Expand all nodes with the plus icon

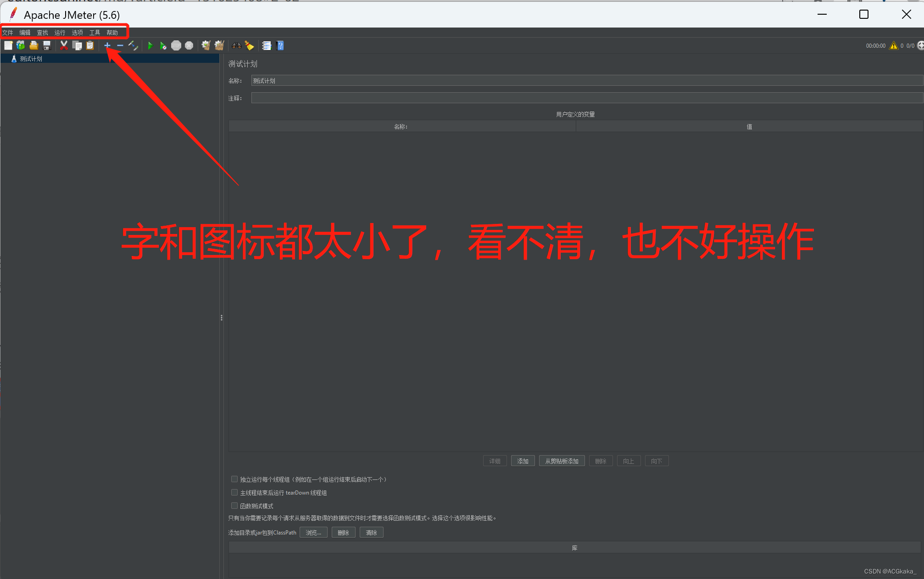[x=107, y=45]
